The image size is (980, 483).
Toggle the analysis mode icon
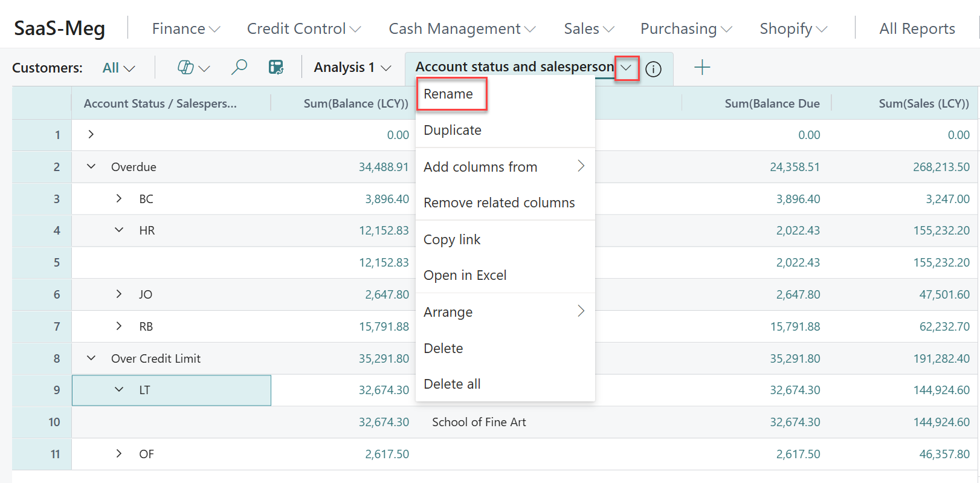[x=276, y=67]
